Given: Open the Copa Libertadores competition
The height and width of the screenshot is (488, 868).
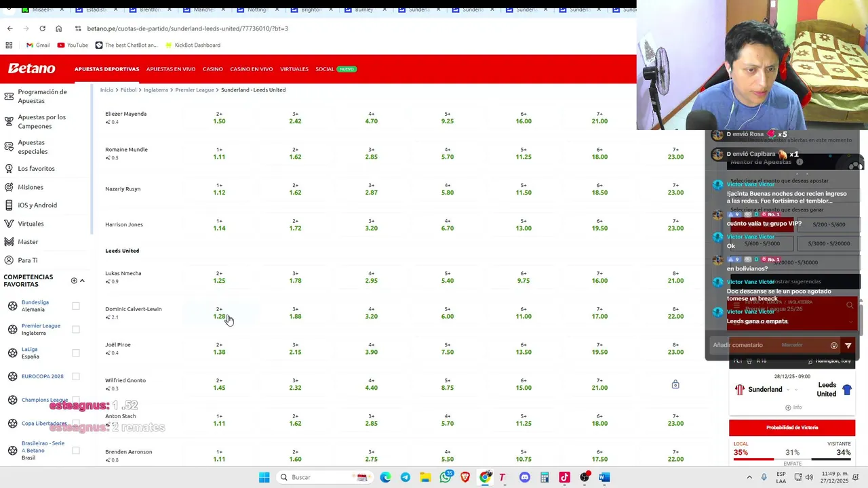Looking at the screenshot, I should (x=44, y=424).
